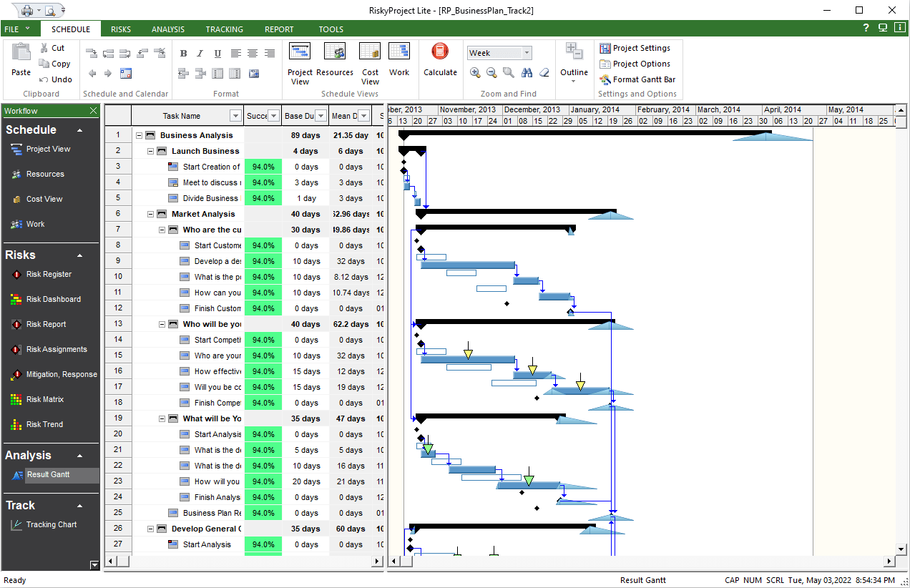Open Base Duration column filter dropdown
Image resolution: width=910 pixels, height=588 pixels.
[x=321, y=116]
